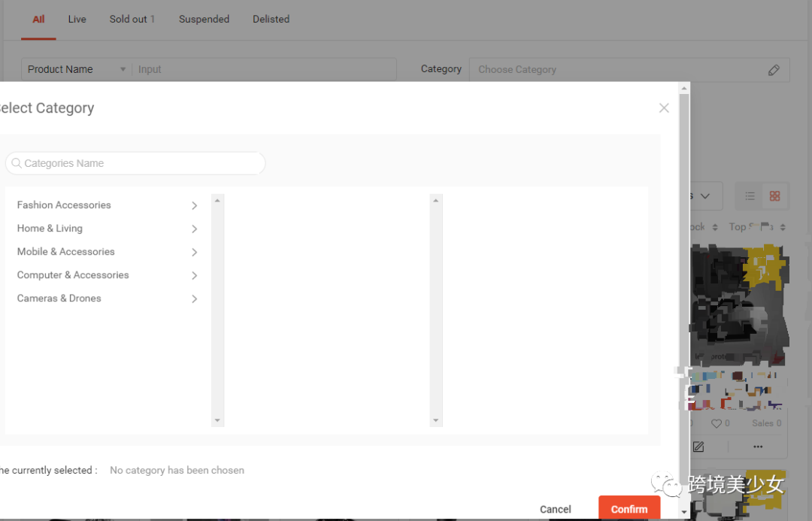
Task: Click third category column scroll up arrow
Action: click(x=436, y=201)
